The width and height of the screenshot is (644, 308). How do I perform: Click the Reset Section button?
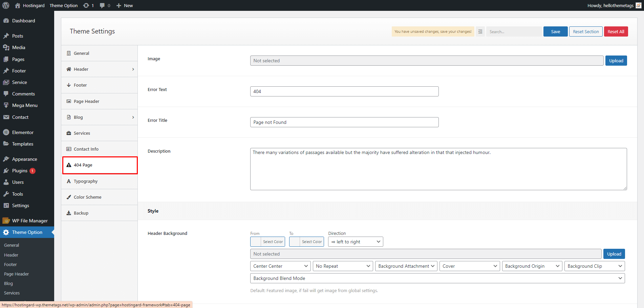(586, 31)
